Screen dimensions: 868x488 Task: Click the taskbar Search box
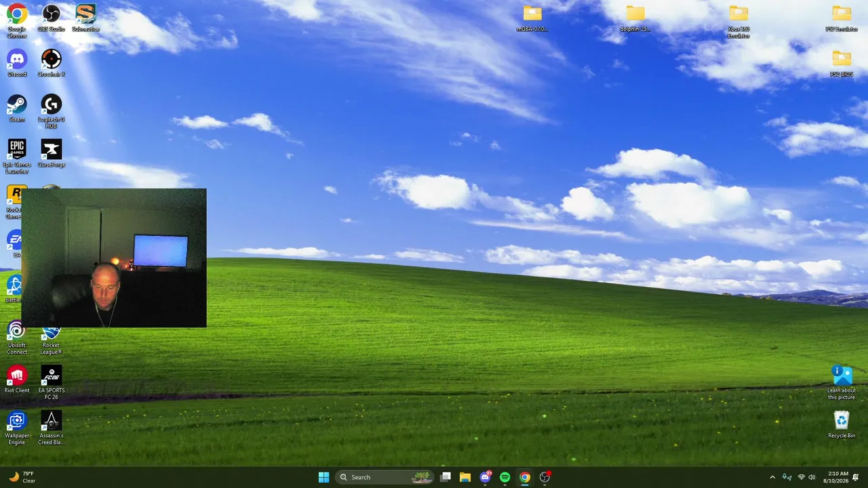coord(385,477)
